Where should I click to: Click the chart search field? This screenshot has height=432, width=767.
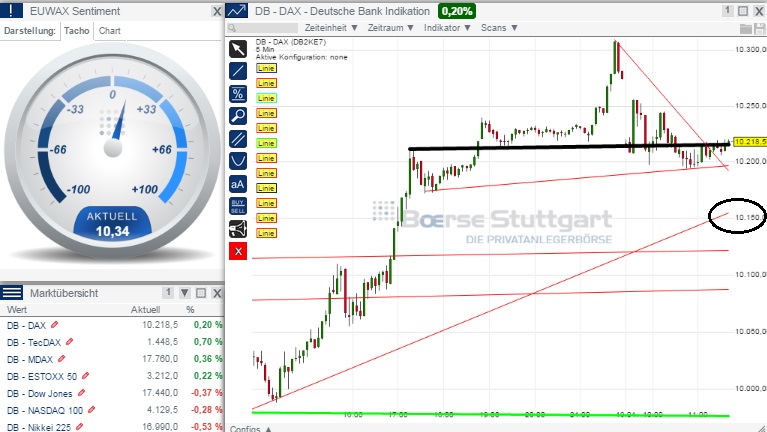[x=263, y=28]
